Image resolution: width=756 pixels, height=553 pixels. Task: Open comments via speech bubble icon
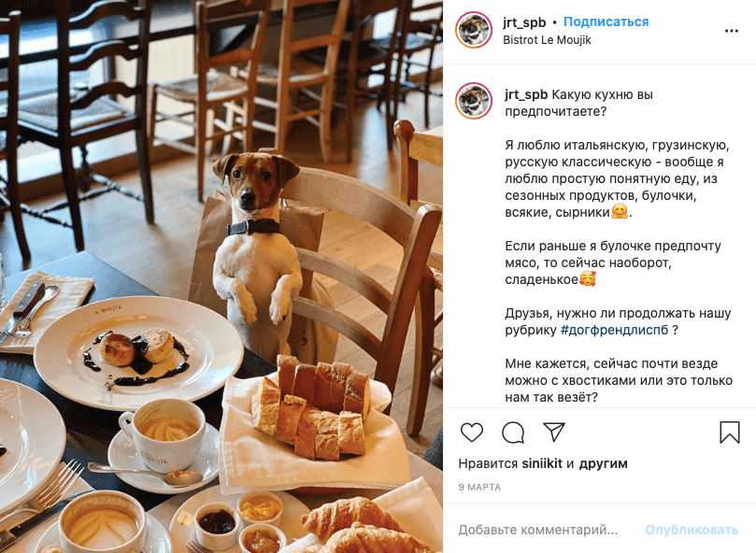pos(513,432)
